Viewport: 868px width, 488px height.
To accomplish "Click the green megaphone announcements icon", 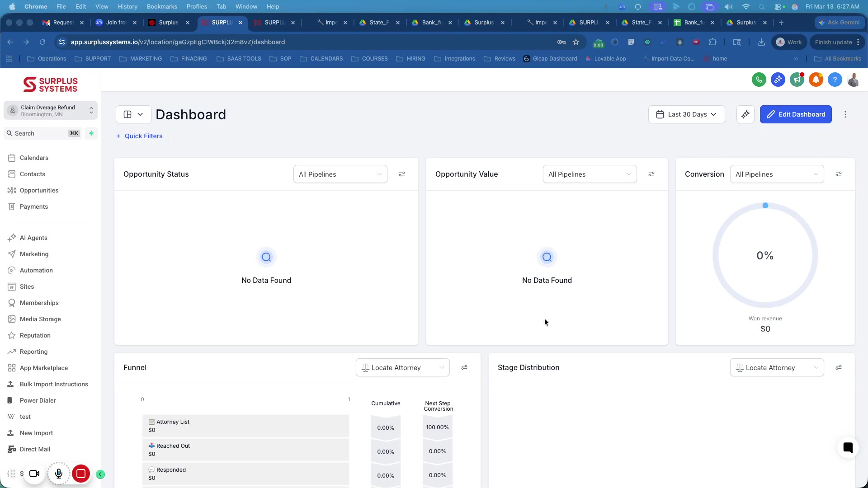I will pos(797,80).
